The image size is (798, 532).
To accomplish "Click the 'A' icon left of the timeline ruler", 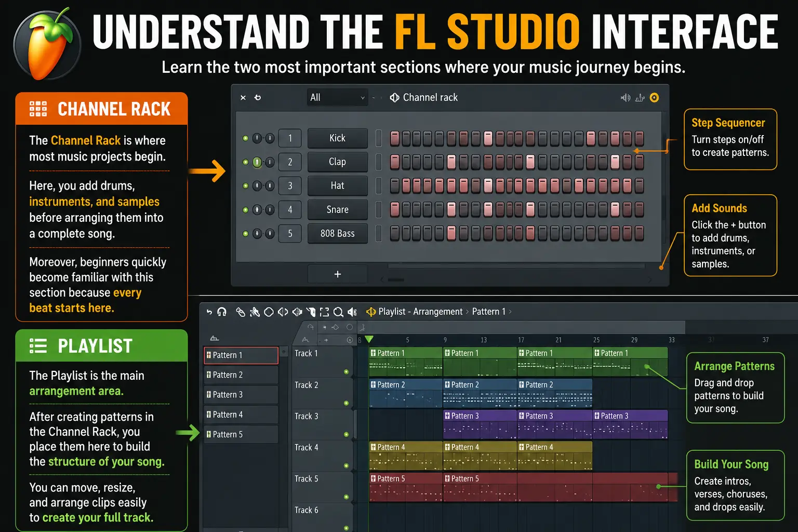I will click(x=305, y=340).
